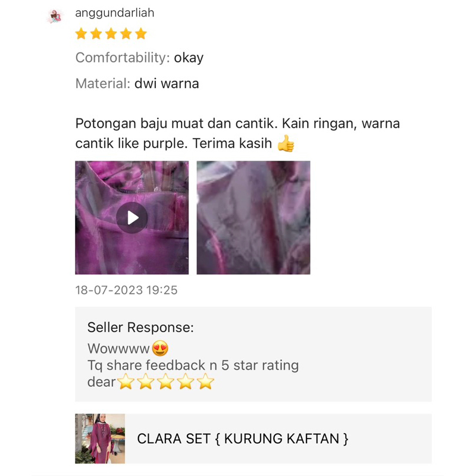Click the Comfortability: okay attribute
Screen dimensions: 476x476
click(139, 58)
